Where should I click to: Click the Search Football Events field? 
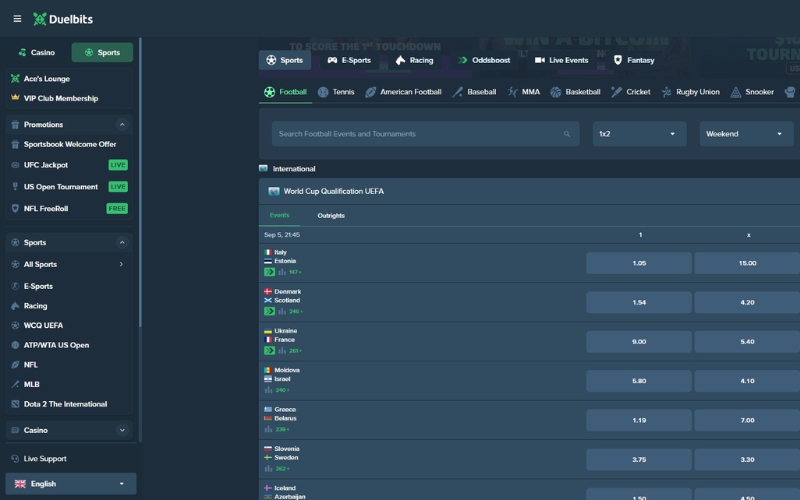(x=426, y=134)
